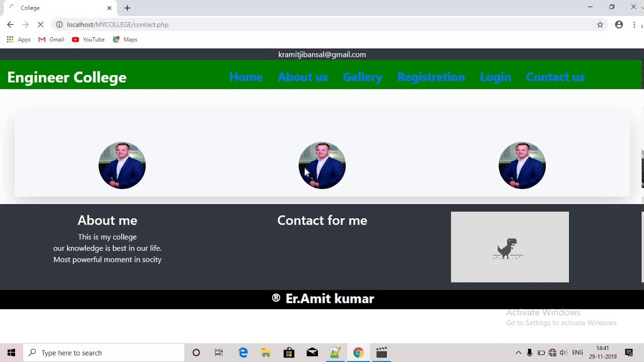
Task: Switch to Chrome on the taskbar
Action: pyautogui.click(x=358, y=352)
